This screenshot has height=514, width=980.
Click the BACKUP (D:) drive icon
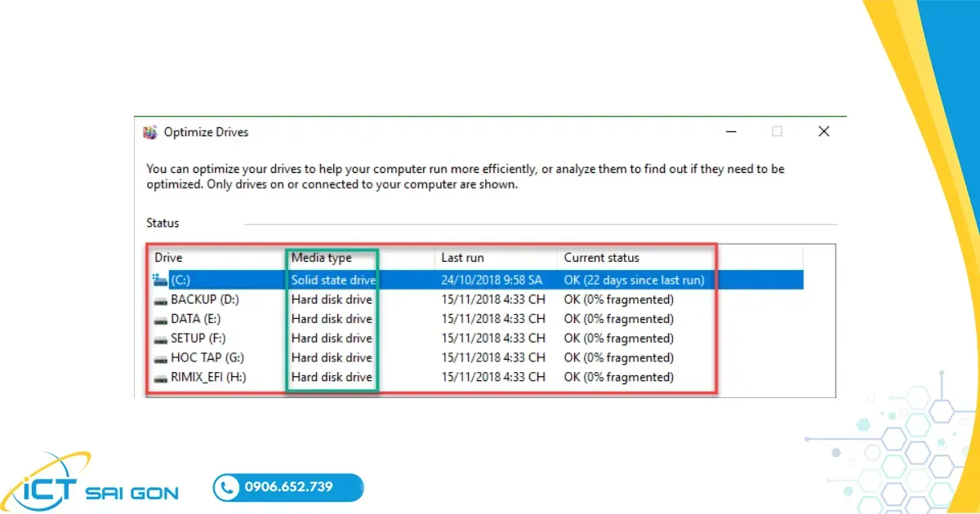tap(159, 299)
